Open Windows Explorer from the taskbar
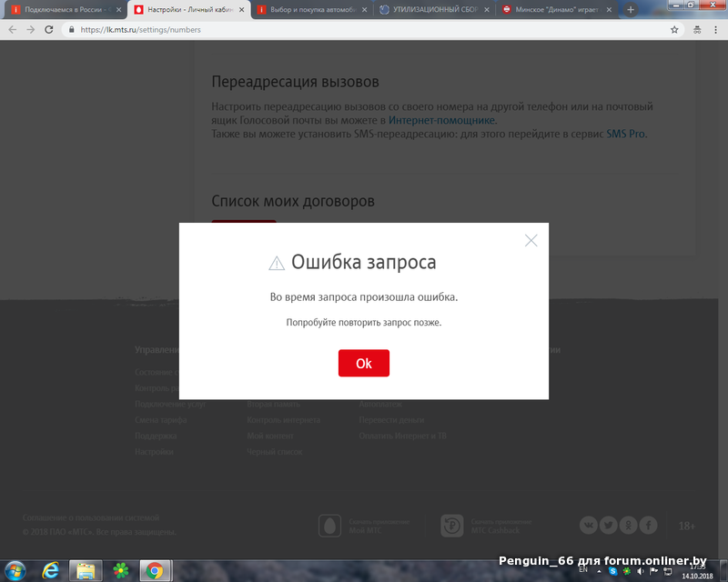728x582 pixels. (86, 570)
